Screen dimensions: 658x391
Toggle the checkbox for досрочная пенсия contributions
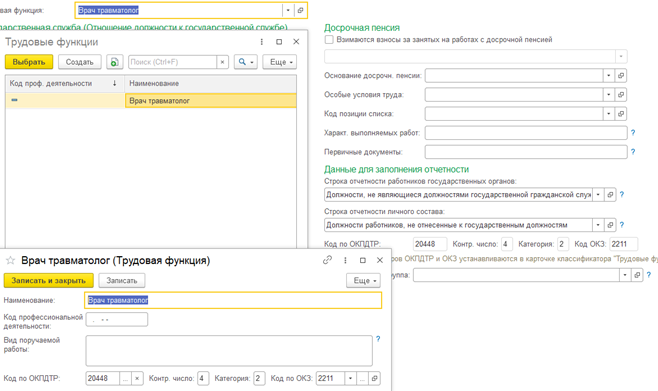[329, 39]
